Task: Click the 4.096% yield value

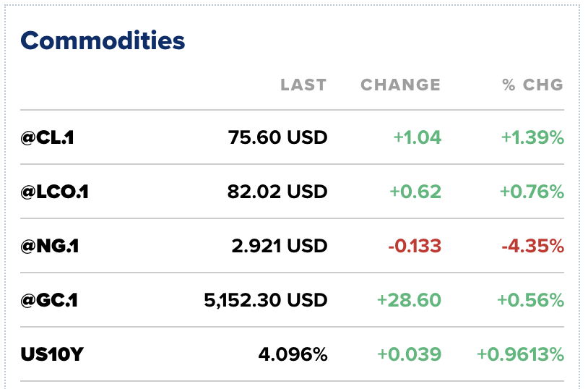Action: [293, 354]
